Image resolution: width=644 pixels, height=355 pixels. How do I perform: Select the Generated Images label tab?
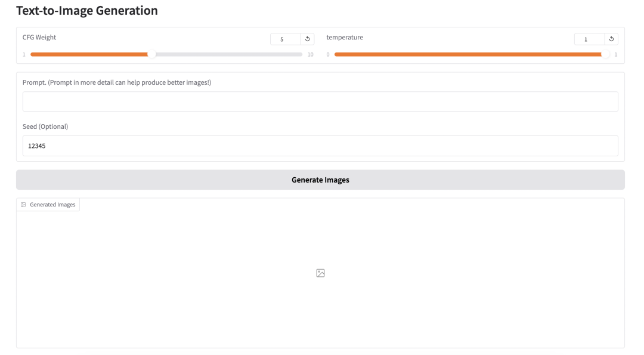(48, 205)
